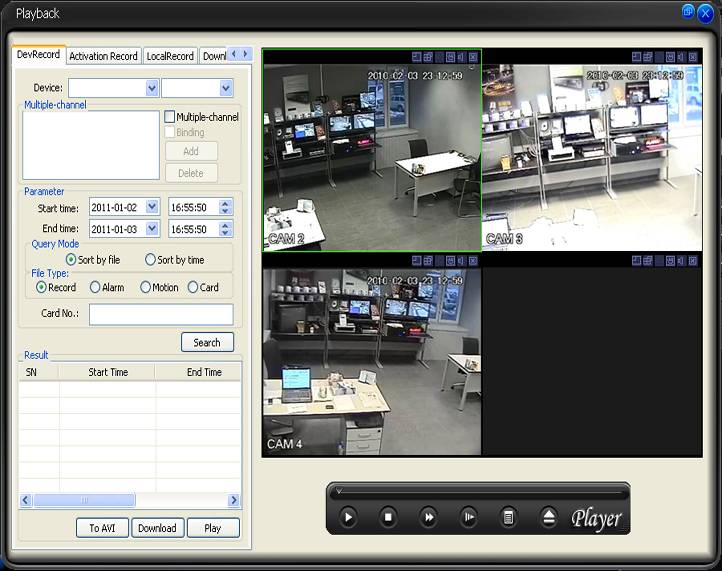
Task: Click the single-window layout icon above CAM 3
Action: click(636, 57)
